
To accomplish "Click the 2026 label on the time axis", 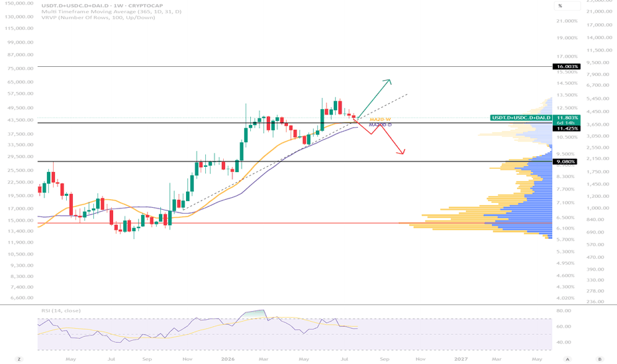I will point(228,359).
